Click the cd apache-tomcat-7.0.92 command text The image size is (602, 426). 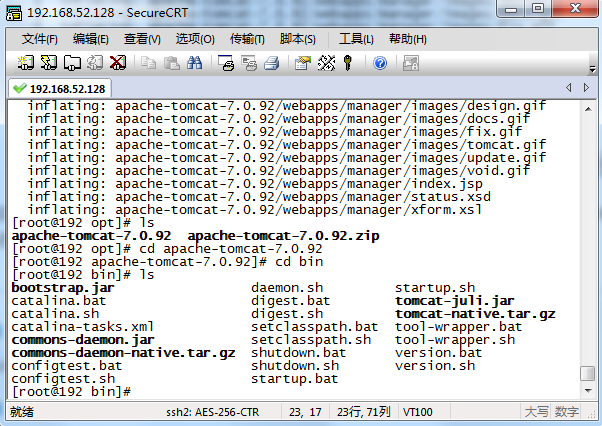tap(231, 249)
